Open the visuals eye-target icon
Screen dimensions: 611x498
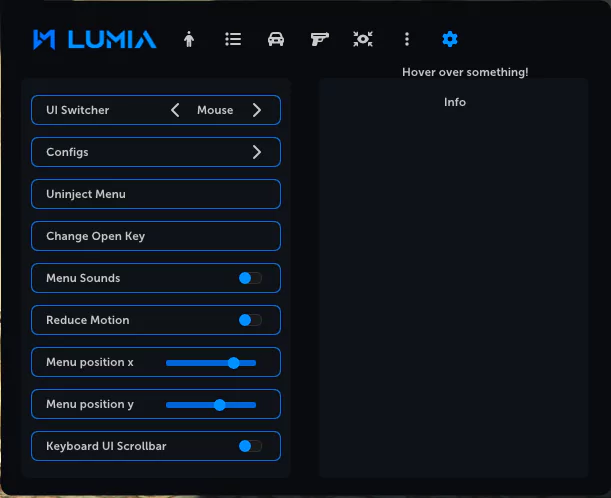(x=363, y=39)
